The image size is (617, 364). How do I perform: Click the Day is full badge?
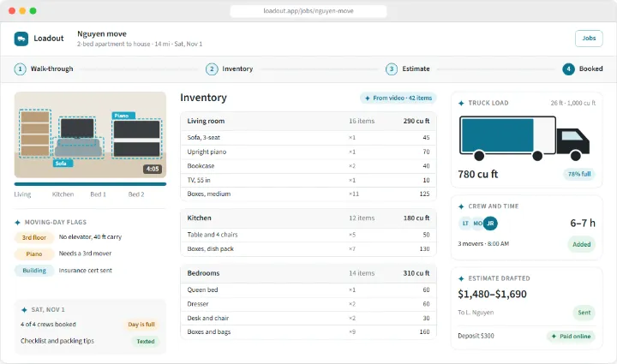point(141,325)
